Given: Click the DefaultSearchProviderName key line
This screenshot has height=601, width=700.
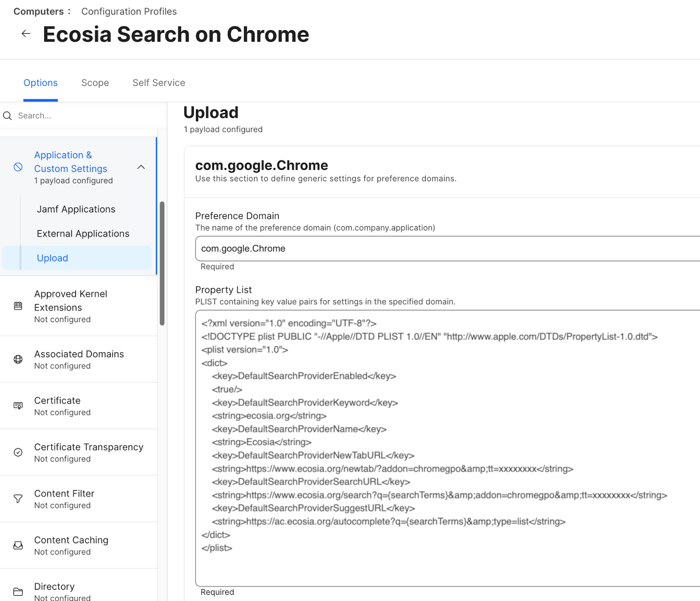Looking at the screenshot, I should [x=299, y=429].
